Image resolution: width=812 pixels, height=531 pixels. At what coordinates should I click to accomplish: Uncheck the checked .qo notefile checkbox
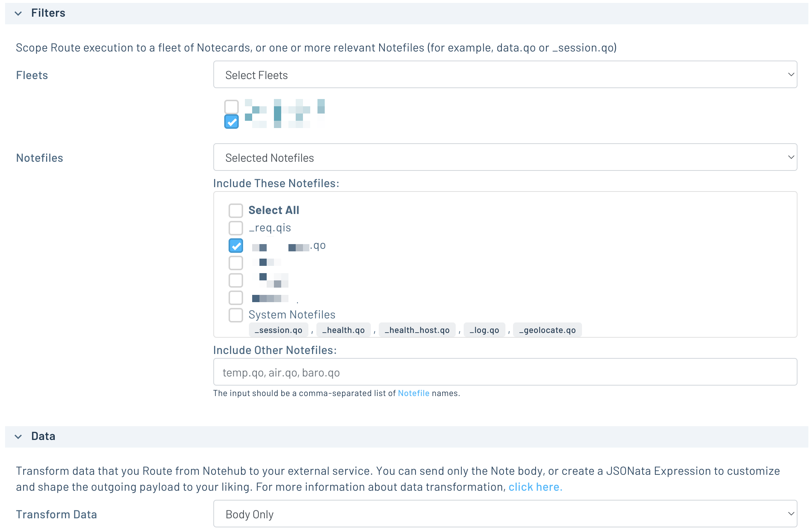point(236,246)
